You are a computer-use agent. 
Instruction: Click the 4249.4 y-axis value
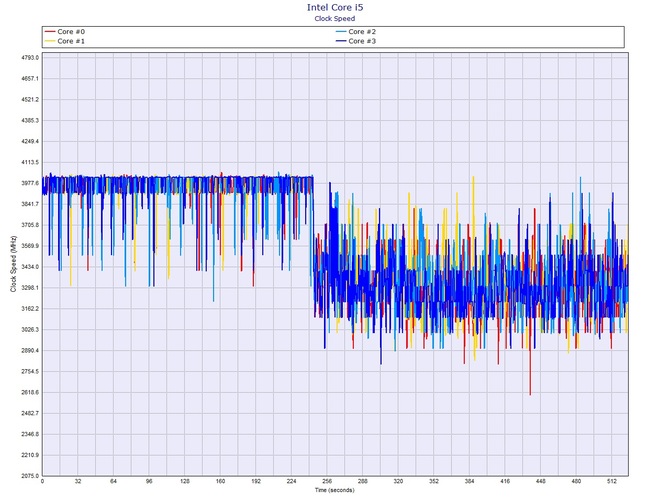coord(30,141)
